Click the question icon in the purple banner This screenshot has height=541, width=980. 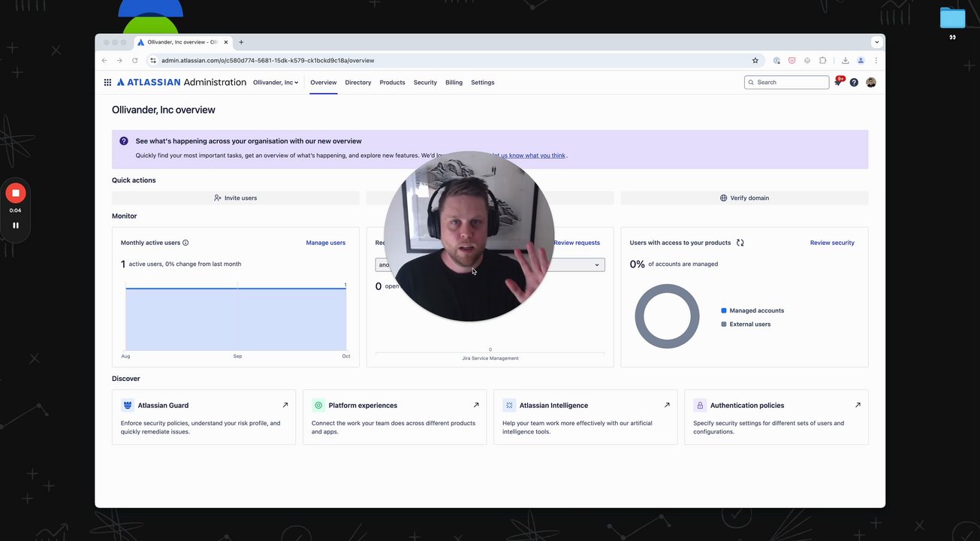click(124, 141)
